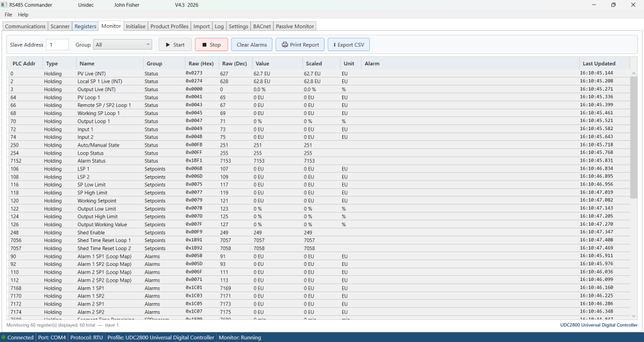Export the register data to CSV

(348, 45)
